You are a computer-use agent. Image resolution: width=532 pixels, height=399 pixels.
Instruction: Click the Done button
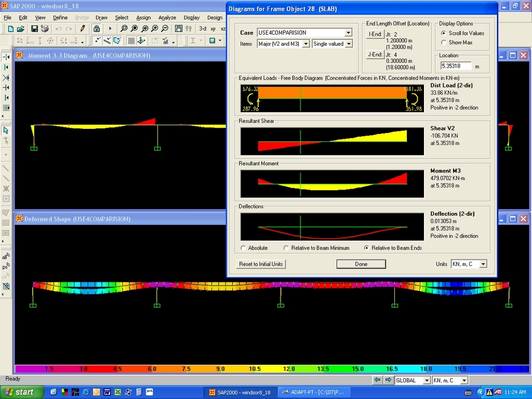tap(361, 264)
